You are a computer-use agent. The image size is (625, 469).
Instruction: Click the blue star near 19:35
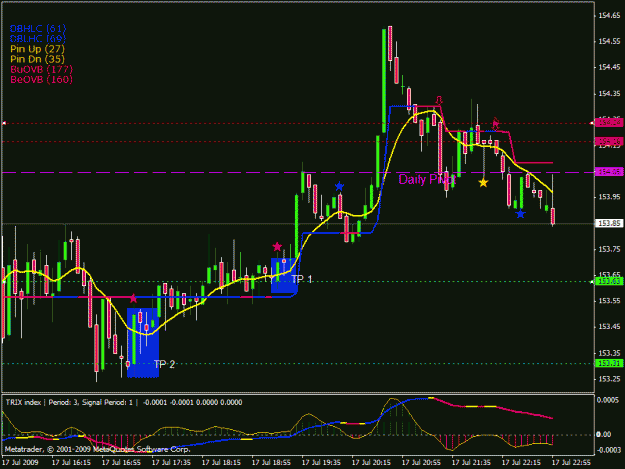pyautogui.click(x=339, y=186)
